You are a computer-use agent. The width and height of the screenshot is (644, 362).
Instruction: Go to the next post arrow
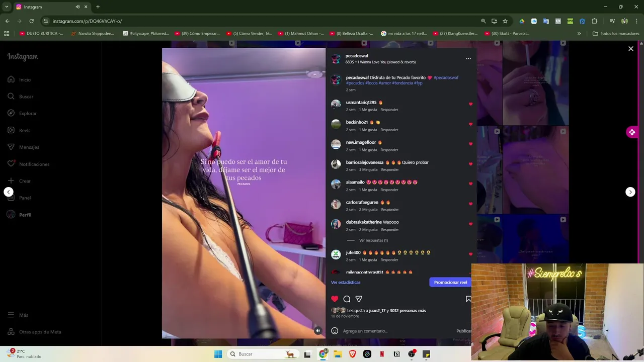point(630,192)
